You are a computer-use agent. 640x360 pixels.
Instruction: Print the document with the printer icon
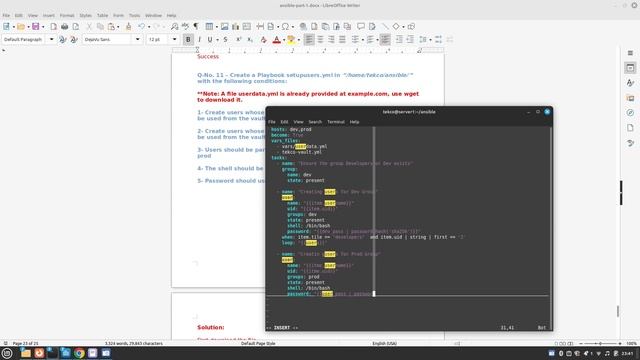(64, 27)
